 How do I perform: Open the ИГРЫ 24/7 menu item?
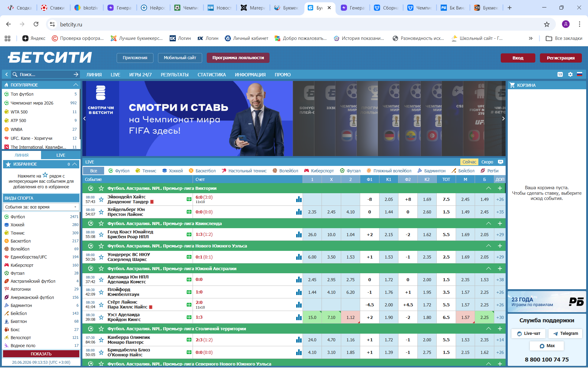140,75
